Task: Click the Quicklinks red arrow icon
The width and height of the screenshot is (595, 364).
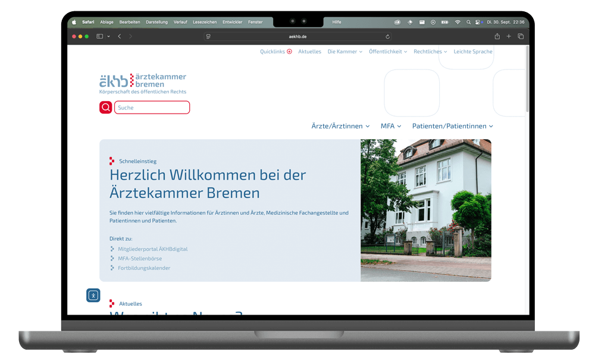Action: click(290, 52)
